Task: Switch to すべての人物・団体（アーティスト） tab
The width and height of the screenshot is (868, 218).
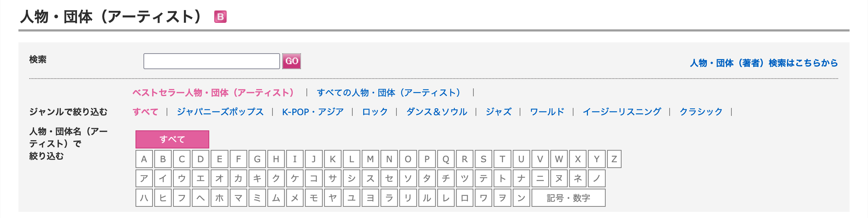Action: tap(389, 93)
